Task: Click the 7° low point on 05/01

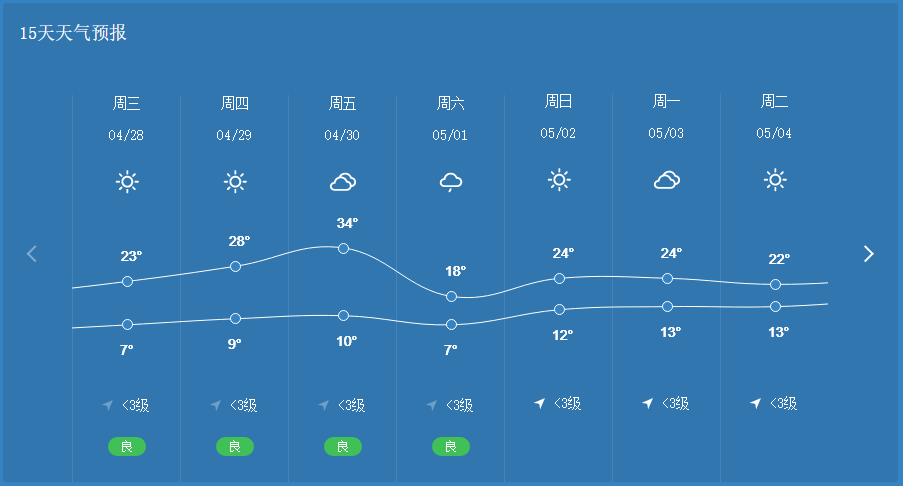Action: (452, 325)
